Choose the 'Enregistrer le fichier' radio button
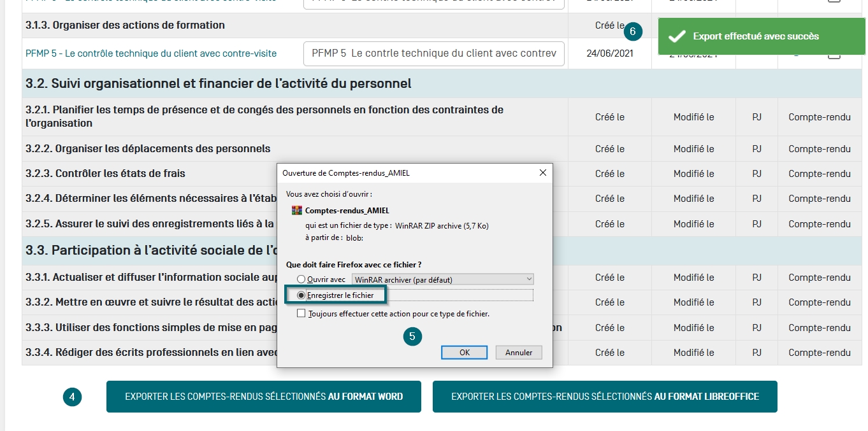The image size is (868, 431). coord(301,295)
